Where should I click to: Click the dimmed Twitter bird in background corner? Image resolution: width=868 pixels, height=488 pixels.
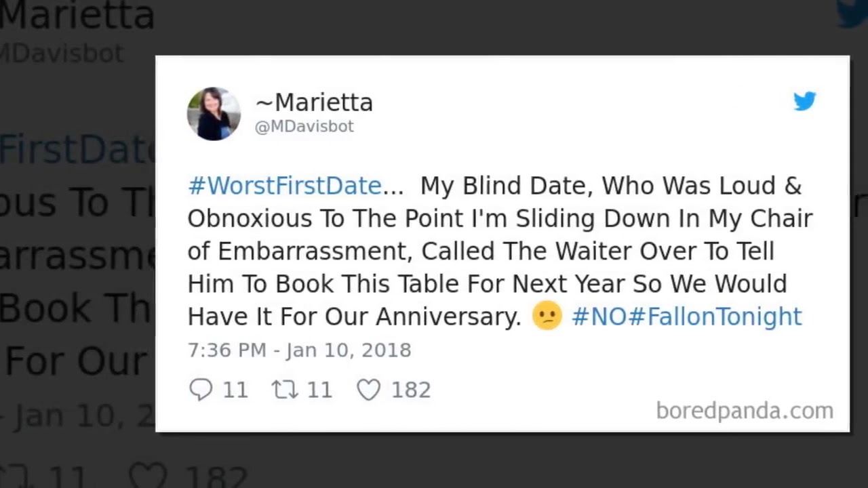(x=852, y=14)
